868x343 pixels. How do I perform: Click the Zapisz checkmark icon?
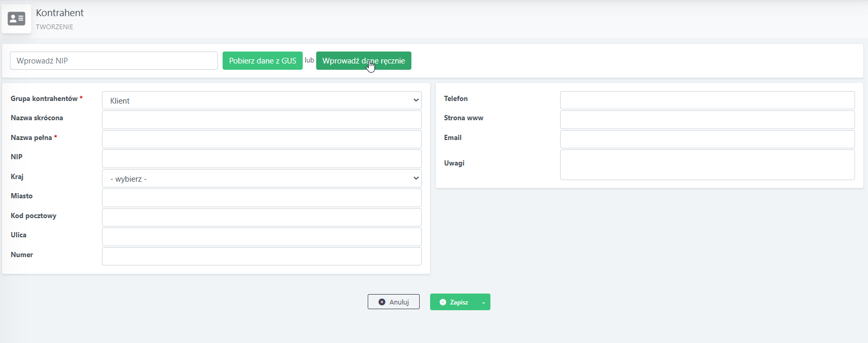click(x=443, y=302)
